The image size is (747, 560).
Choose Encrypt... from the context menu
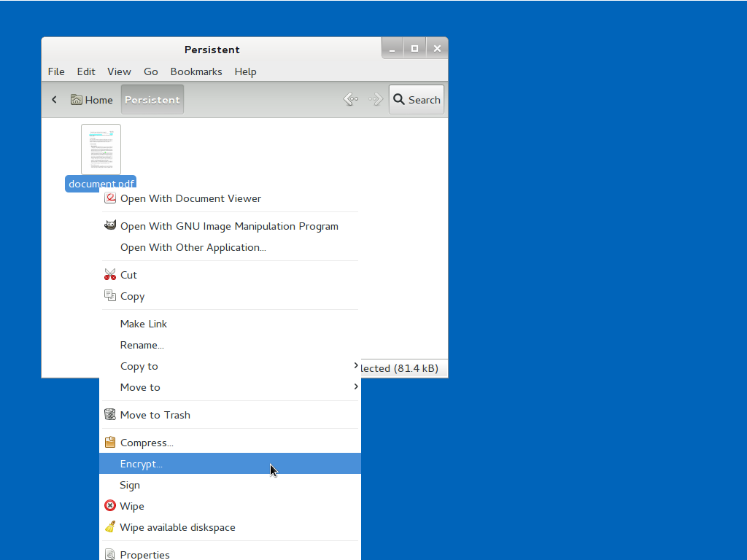coord(142,464)
